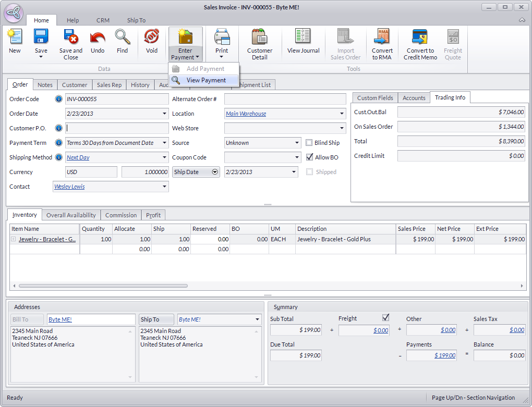Screen dimensions: 532x407
Task: Enable the Blind Ship checkbox
Action: point(309,143)
